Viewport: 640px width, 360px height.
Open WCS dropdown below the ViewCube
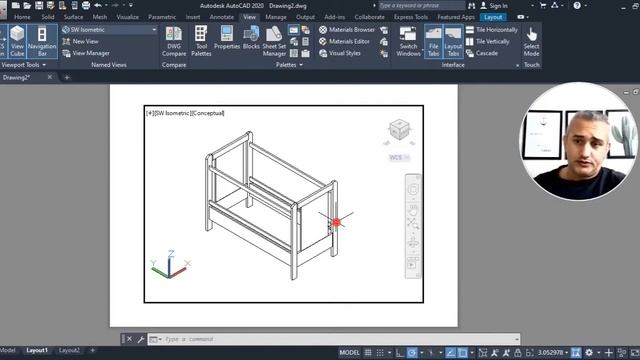coord(399,158)
